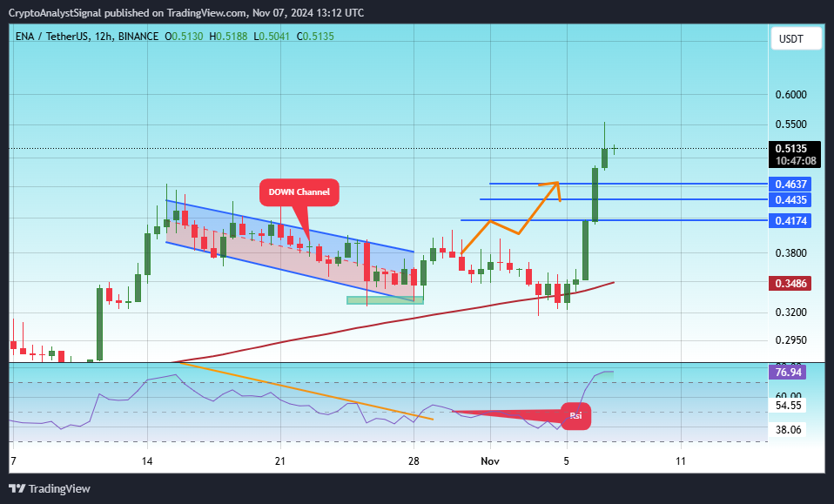Click the red moving average value 0.3486
This screenshot has width=834, height=504.
pyautogui.click(x=790, y=284)
